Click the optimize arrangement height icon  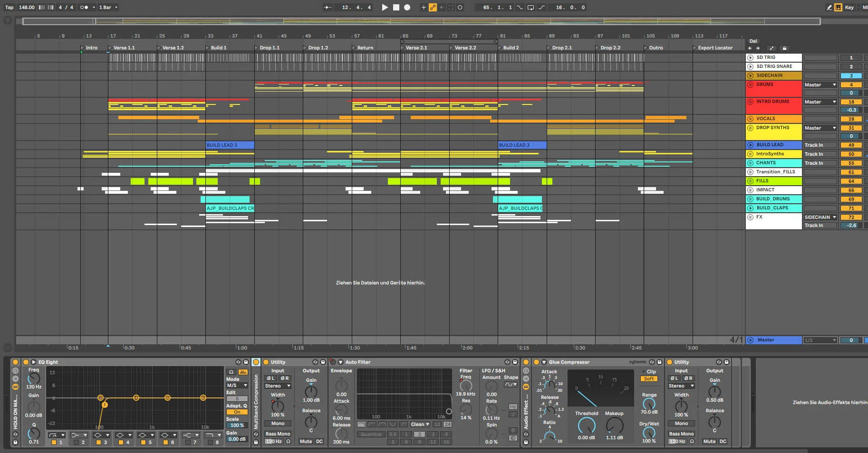click(772, 48)
